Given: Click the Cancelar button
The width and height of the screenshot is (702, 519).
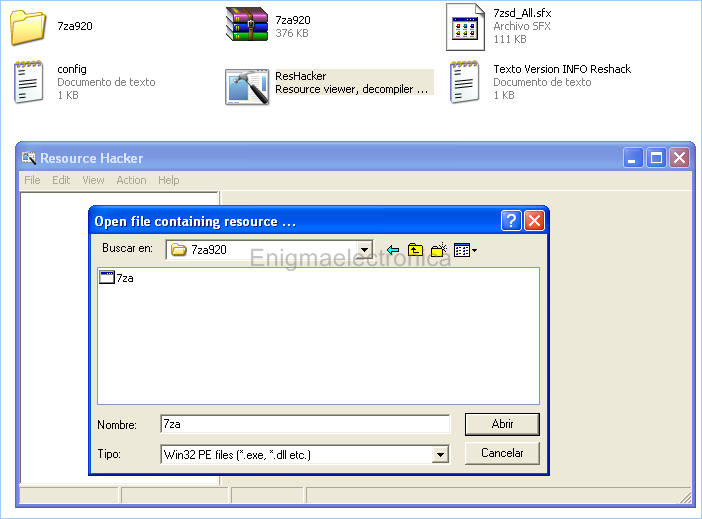Looking at the screenshot, I should (502, 453).
